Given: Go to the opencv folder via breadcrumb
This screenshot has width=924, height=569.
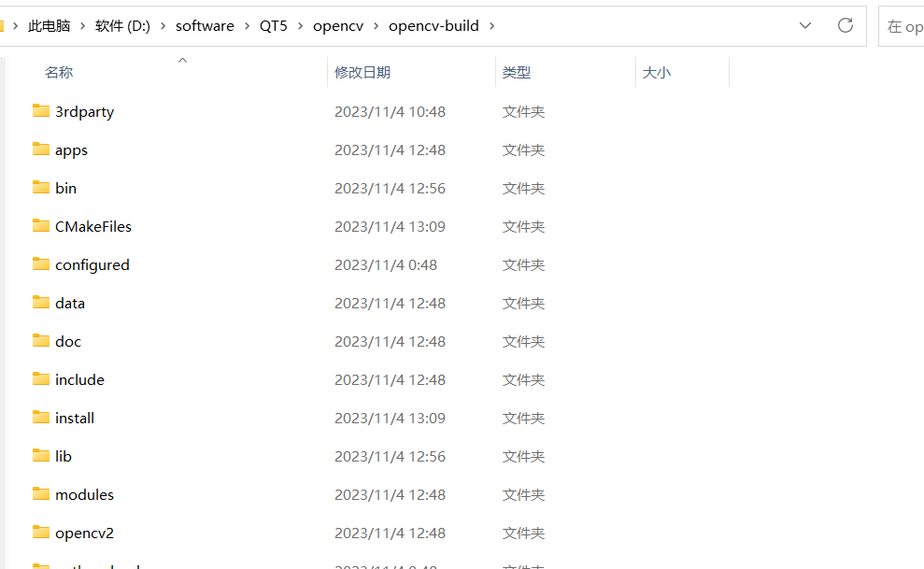Looking at the screenshot, I should 338,25.
